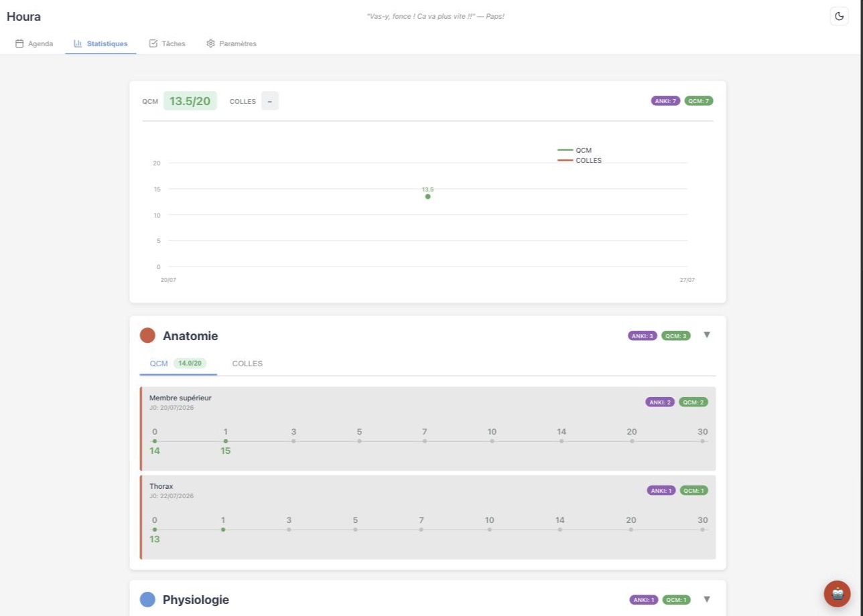Screen dimensions: 863x616
Task: Click the Thorax chapter title
Action: 161,486
